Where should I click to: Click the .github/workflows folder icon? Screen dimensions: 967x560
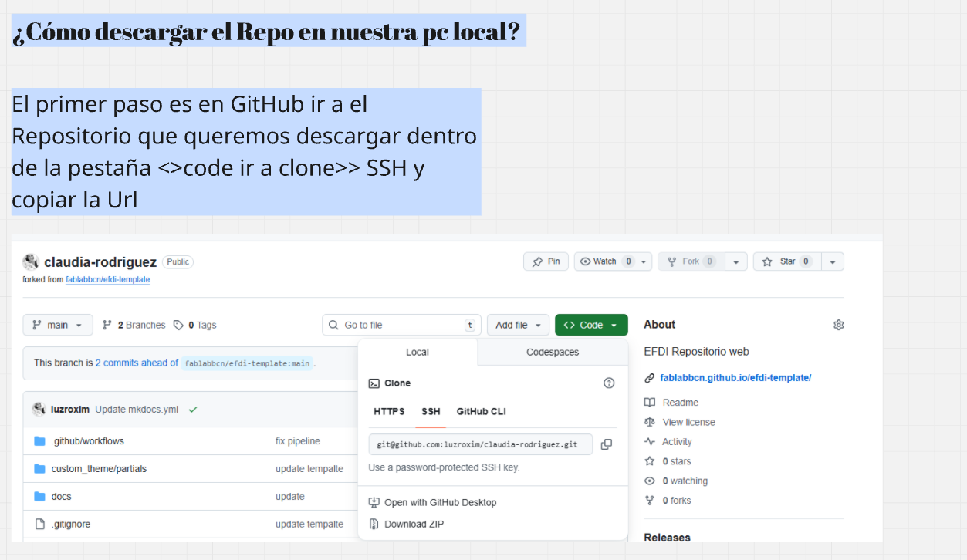tap(40, 441)
